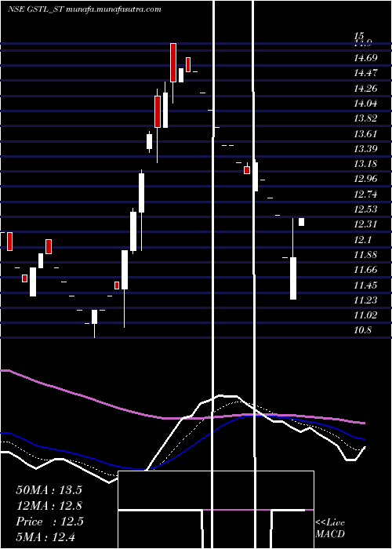Click the munafa.munafasutra.com watermark text
The height and width of the screenshot is (549, 392).
(114, 9)
